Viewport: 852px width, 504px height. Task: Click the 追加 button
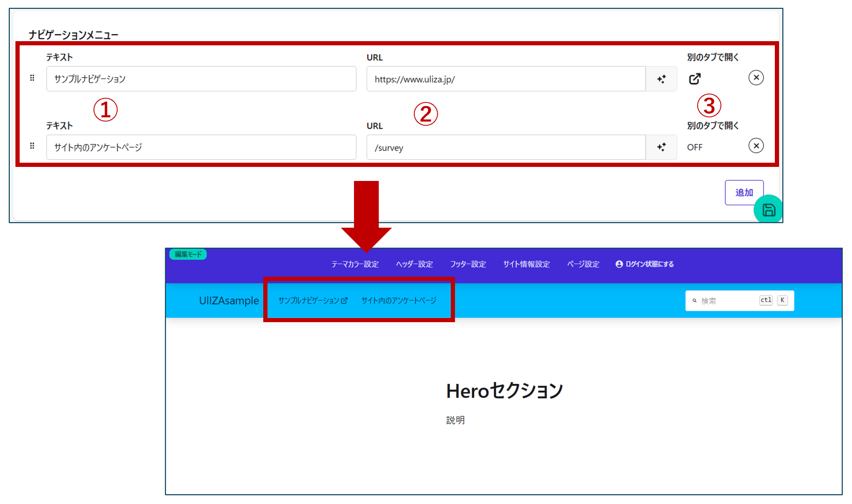[x=744, y=192]
